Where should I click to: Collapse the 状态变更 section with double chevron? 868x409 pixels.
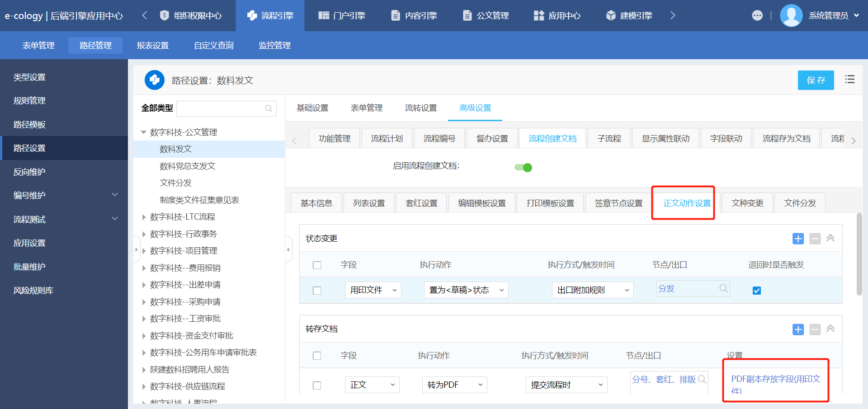coord(830,238)
